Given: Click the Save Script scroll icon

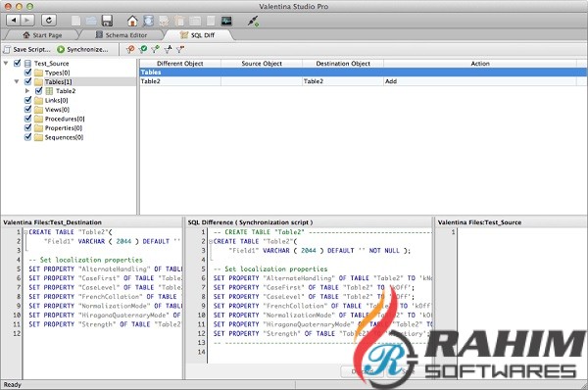Looking at the screenshot, I should pyautogui.click(x=7, y=50).
